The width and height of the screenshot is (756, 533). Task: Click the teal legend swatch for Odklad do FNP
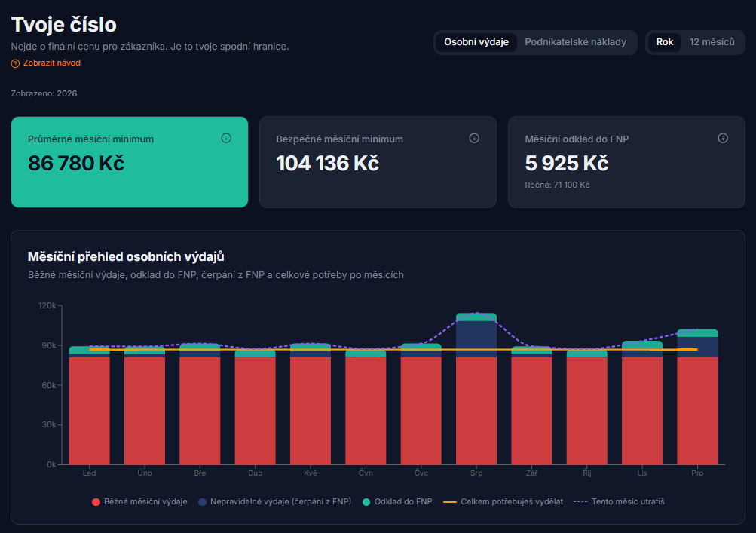366,502
